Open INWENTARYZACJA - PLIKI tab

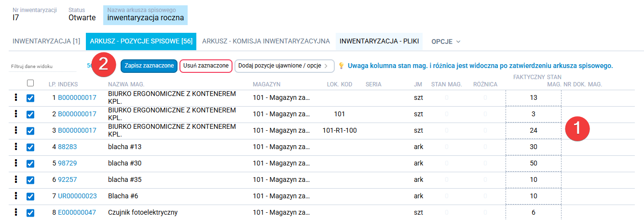[x=379, y=41]
